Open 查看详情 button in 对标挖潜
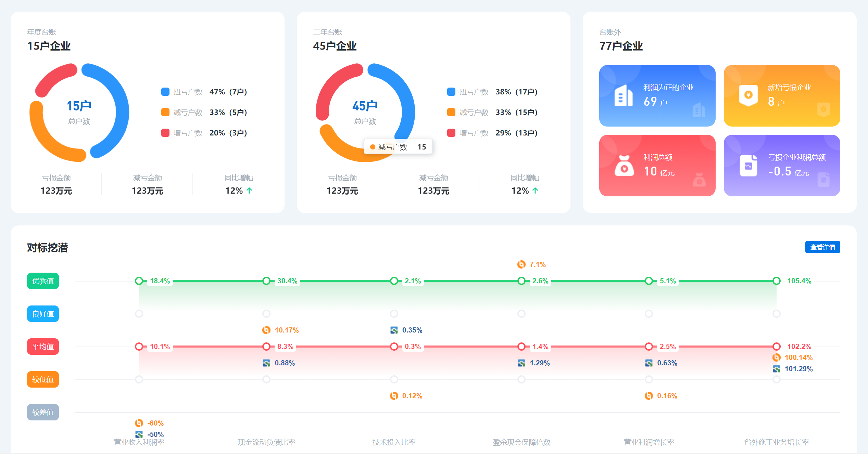Image resolution: width=868 pixels, height=456 pixels. [822, 247]
